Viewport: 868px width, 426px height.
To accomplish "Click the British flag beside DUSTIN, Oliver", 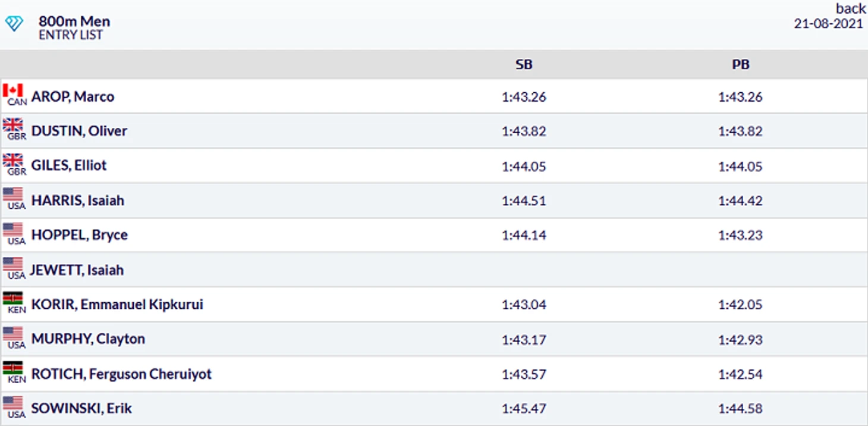I will click(13, 126).
